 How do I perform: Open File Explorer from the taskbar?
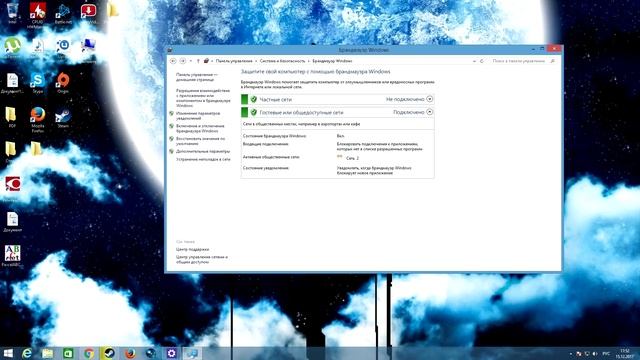click(x=47, y=353)
